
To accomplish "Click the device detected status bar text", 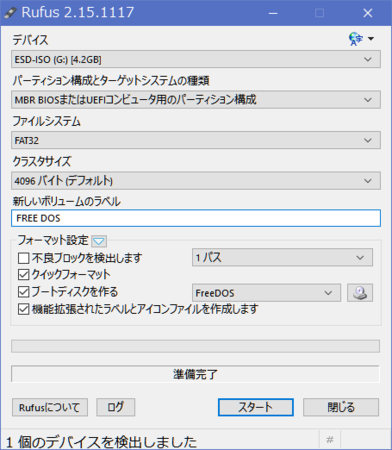I will point(101,442).
